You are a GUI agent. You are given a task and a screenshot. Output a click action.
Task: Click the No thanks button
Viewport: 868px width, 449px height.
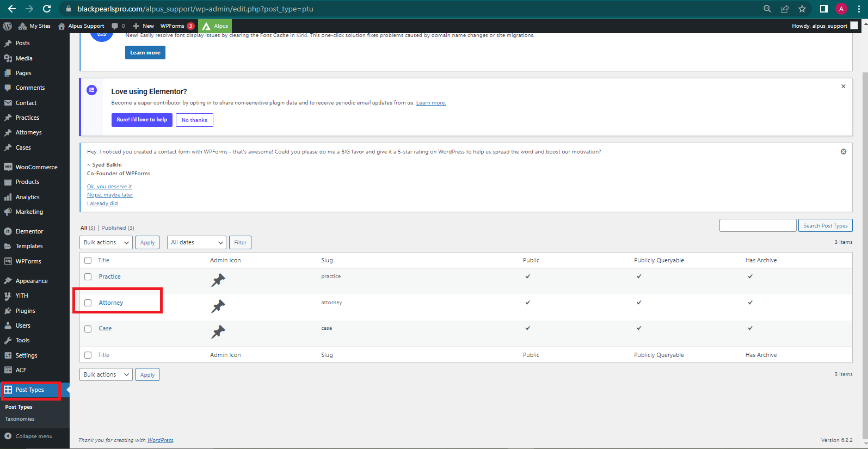click(x=194, y=120)
